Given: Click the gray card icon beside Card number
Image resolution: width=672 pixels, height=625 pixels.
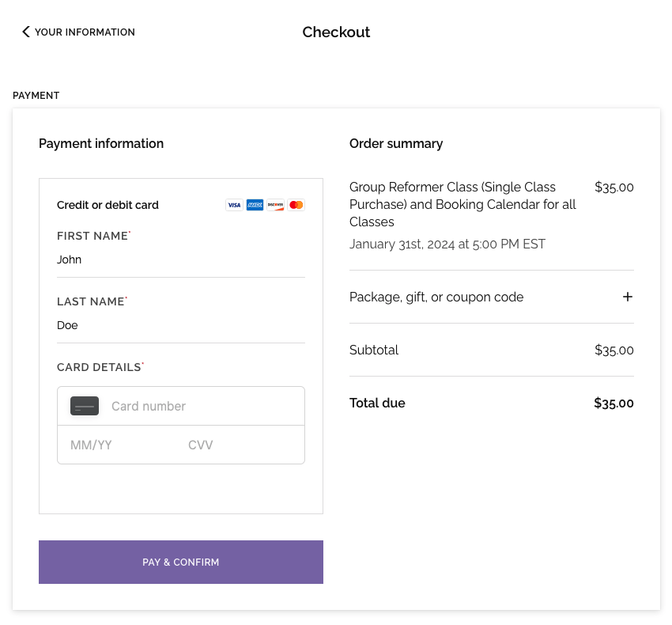Looking at the screenshot, I should [85, 406].
